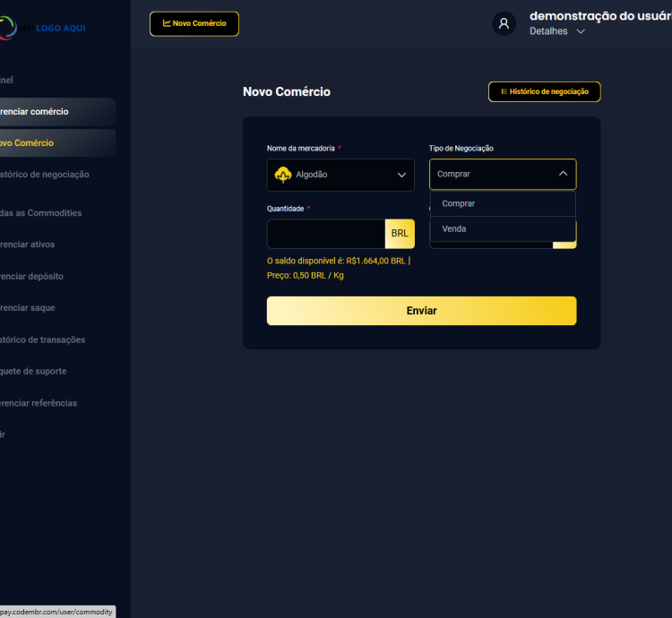Click the BRL currency label beside Quantidade
This screenshot has width=672, height=618.
click(x=400, y=234)
